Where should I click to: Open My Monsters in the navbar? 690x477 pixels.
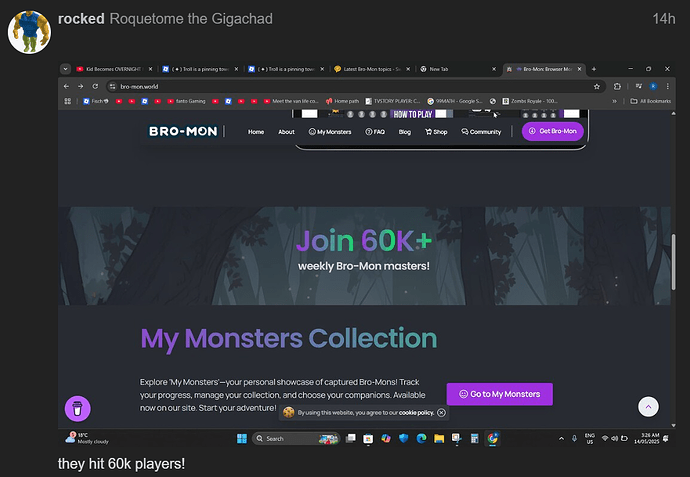pyautogui.click(x=330, y=132)
